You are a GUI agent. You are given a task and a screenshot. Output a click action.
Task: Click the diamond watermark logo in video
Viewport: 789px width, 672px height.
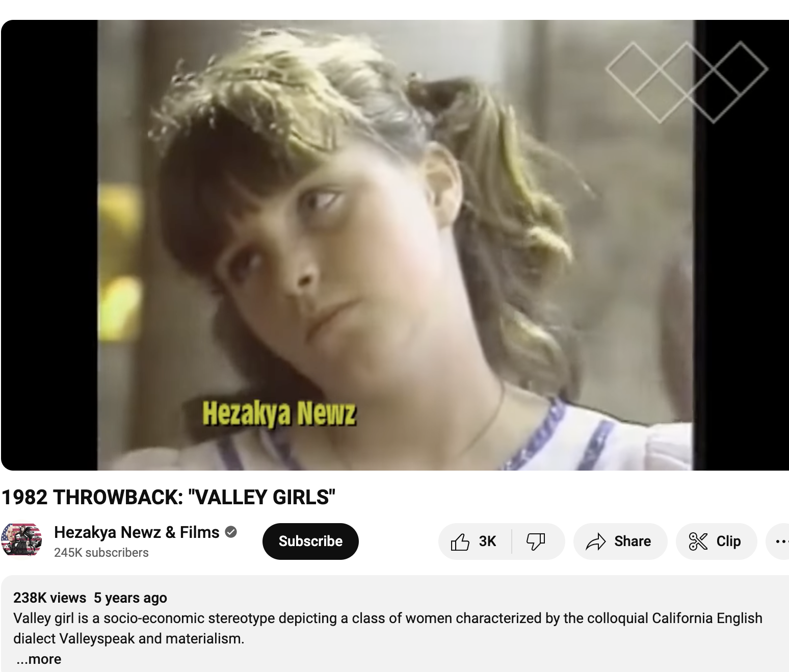click(x=687, y=82)
